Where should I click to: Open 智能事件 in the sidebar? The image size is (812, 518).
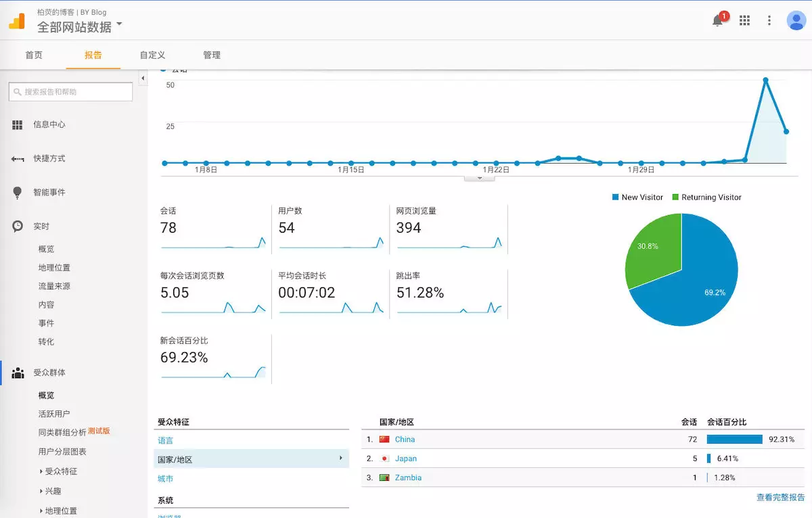coord(49,193)
